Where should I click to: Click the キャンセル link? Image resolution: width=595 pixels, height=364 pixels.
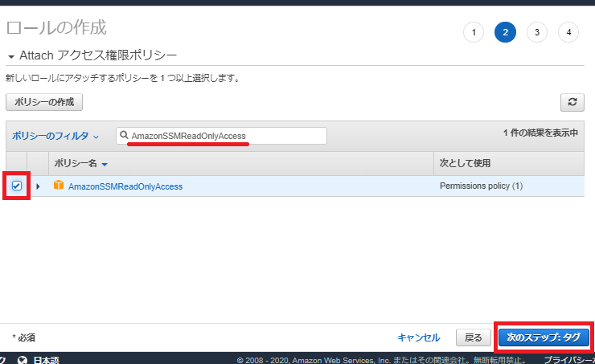coord(419,337)
